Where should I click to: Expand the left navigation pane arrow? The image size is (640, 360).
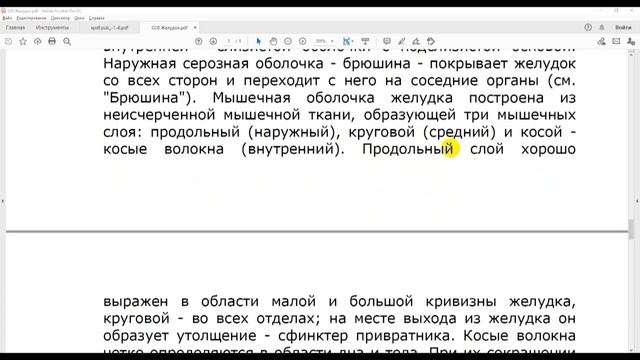coord(2,201)
